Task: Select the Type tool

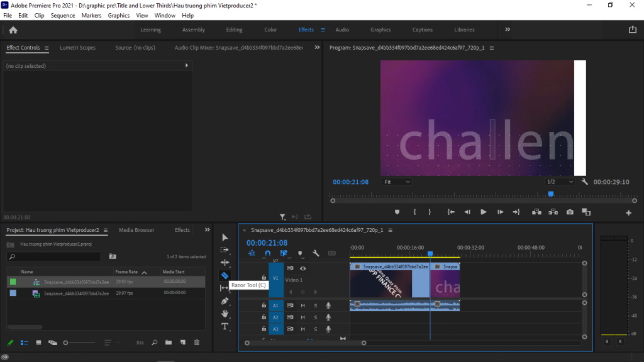Action: click(225, 326)
